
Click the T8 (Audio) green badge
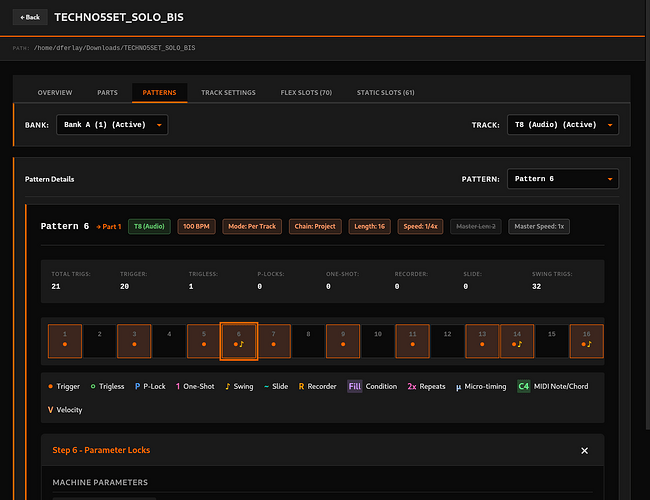pos(150,227)
